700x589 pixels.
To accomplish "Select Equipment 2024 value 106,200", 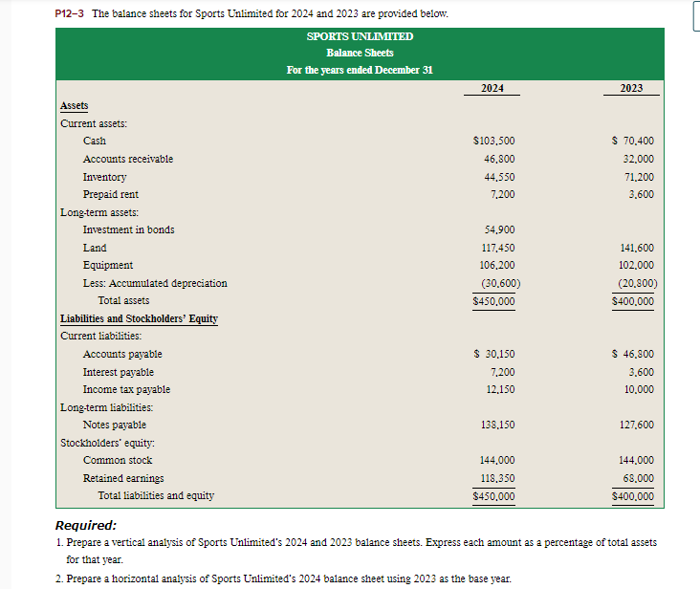I will pos(497,265).
